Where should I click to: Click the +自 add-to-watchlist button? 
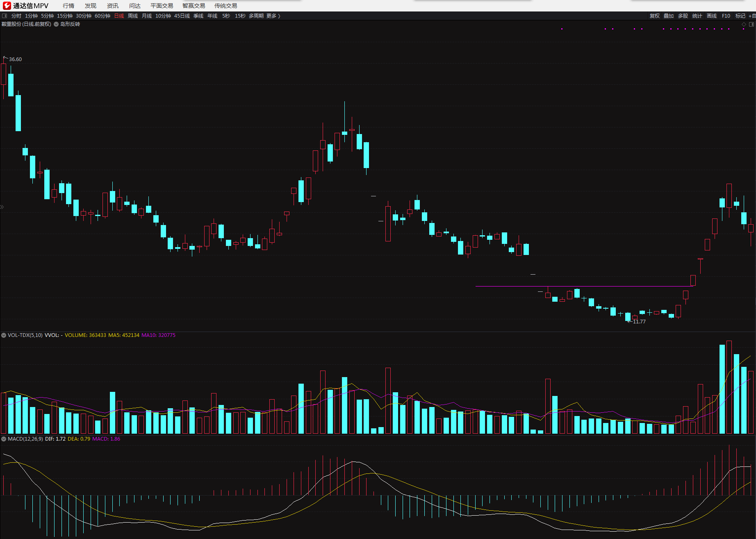(752, 16)
